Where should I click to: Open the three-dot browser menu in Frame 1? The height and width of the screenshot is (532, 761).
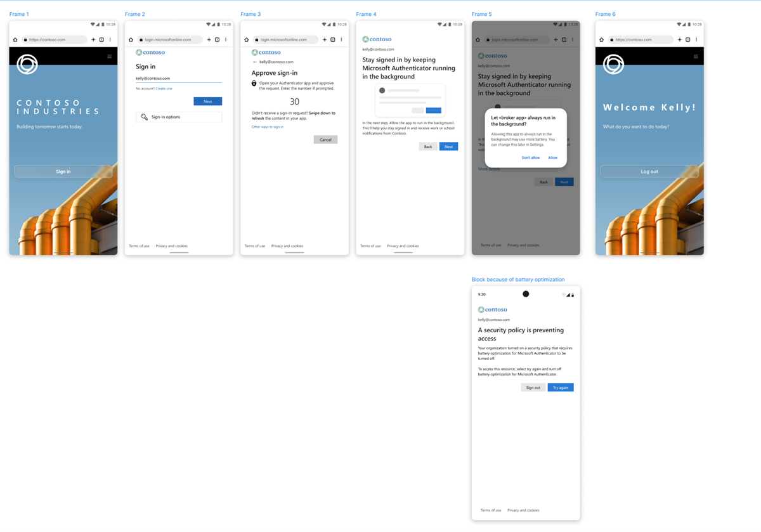110,39
